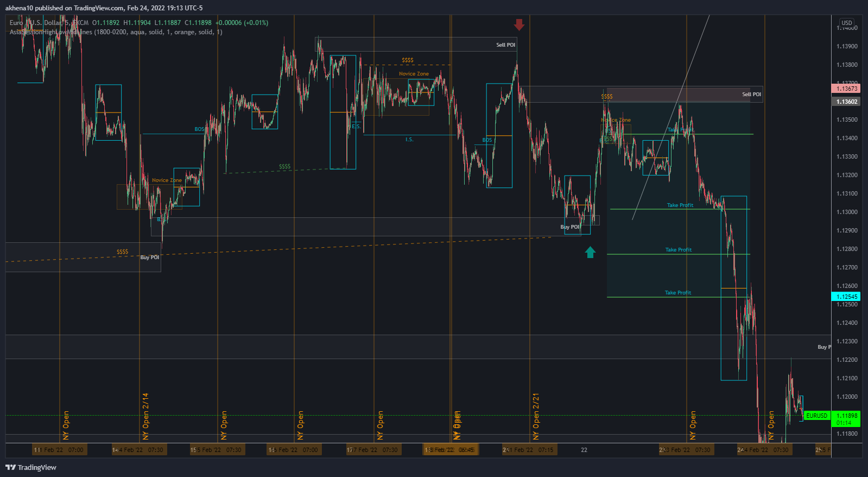This screenshot has height=477, width=868.
Task: Select the 'NY Open' label on 15 Feb
Action: pyautogui.click(x=224, y=425)
